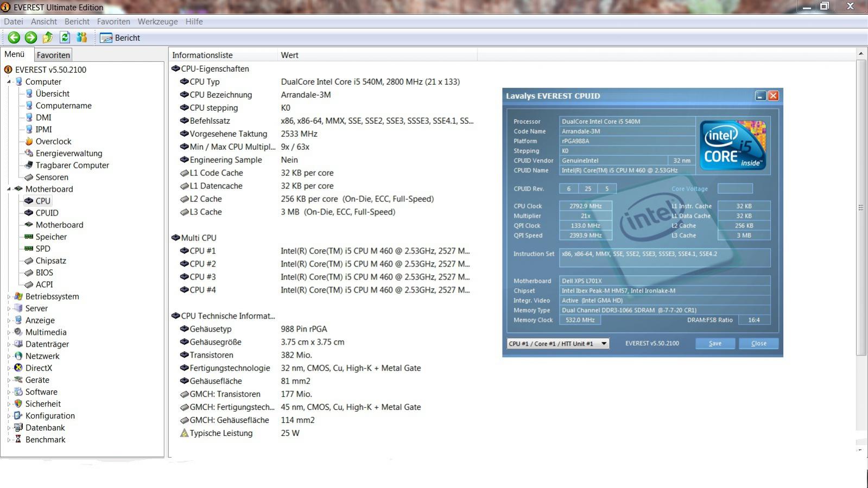Expand the Anzeige tree node
Screen dimensions: 868x488
point(9,320)
